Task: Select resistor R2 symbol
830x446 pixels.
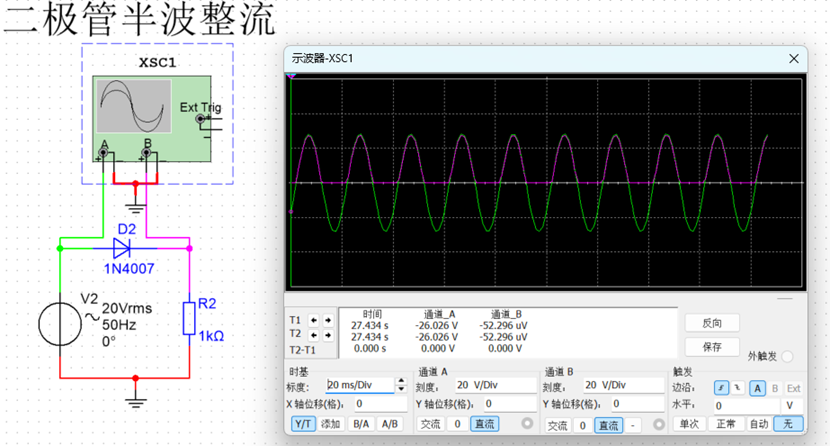Action: (x=189, y=318)
